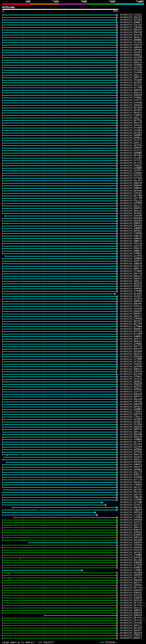Open hit UniRef100_Q2V4E8
The height and width of the screenshot is (644, 146).
click(131, 20)
